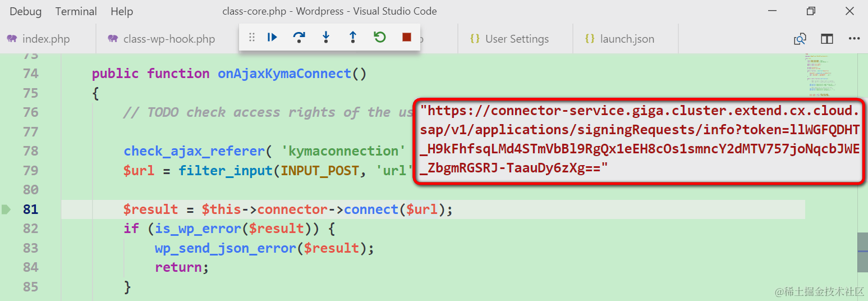
Task: Click the connect method on line 81
Action: tap(371, 209)
